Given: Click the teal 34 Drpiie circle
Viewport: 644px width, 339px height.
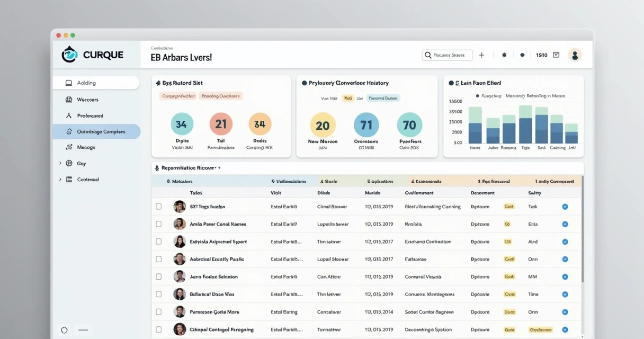Looking at the screenshot, I should pos(182,124).
